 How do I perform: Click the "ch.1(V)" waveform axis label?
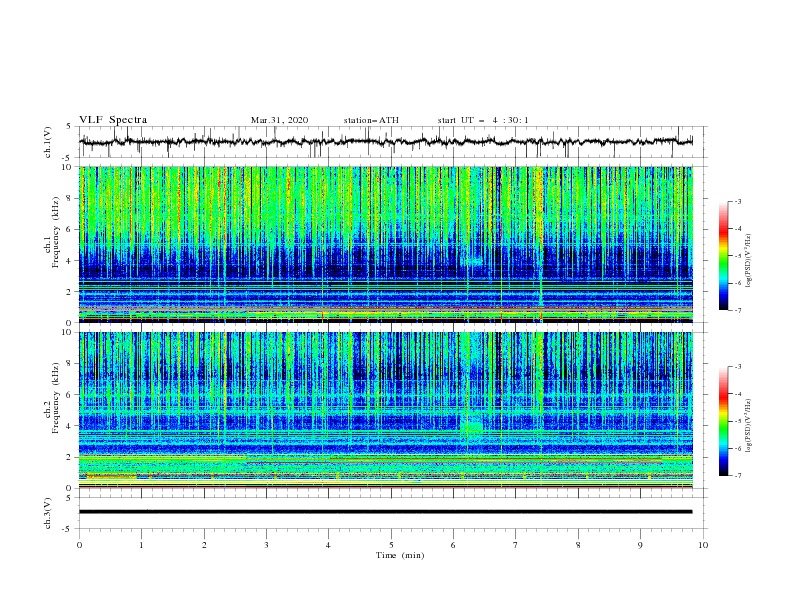click(x=48, y=142)
